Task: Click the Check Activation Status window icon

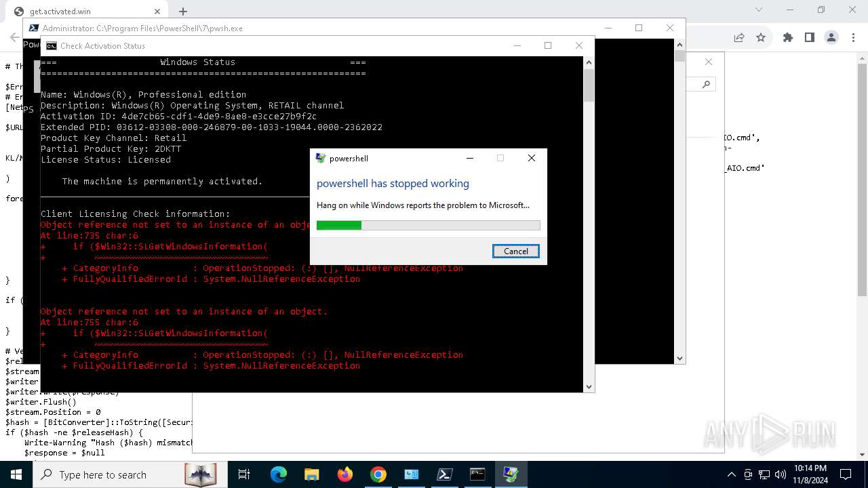Action: pyautogui.click(x=52, y=46)
